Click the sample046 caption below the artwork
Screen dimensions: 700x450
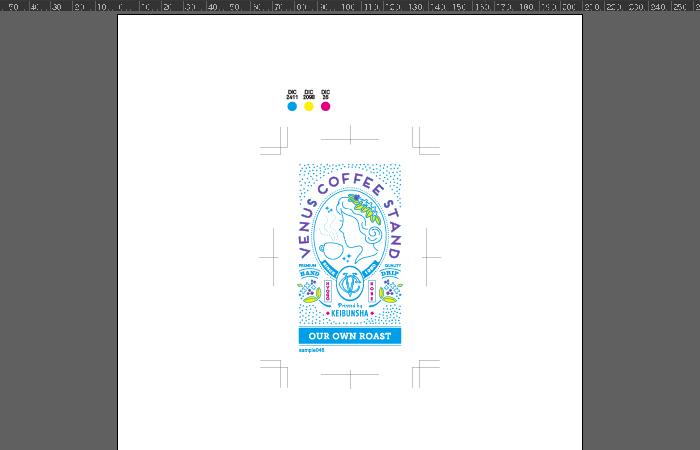pos(312,350)
